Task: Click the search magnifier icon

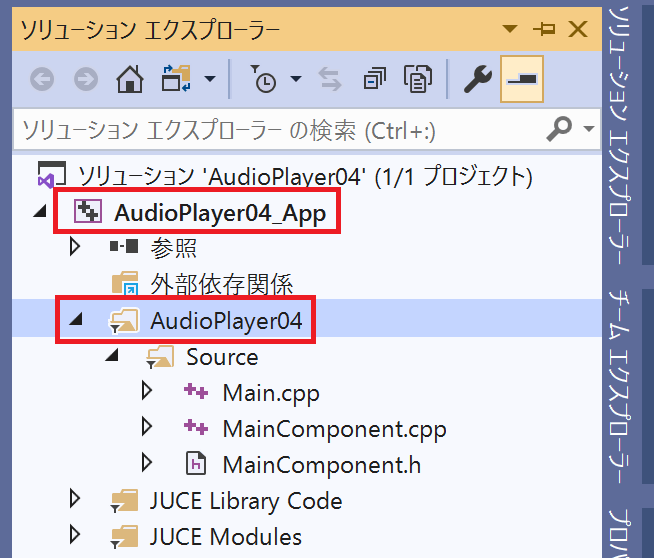Action: click(x=559, y=129)
